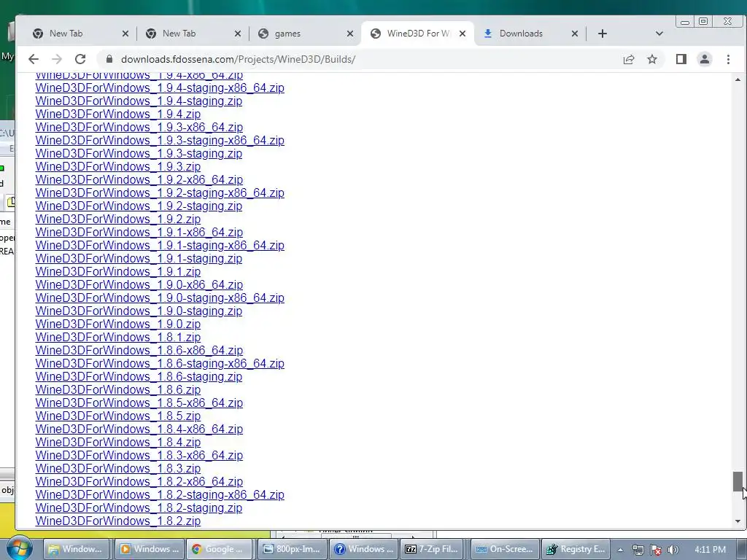Click WineD3DForWindows_1.8.2-staging.zip
Image resolution: width=747 pixels, height=560 pixels.
coord(139,507)
